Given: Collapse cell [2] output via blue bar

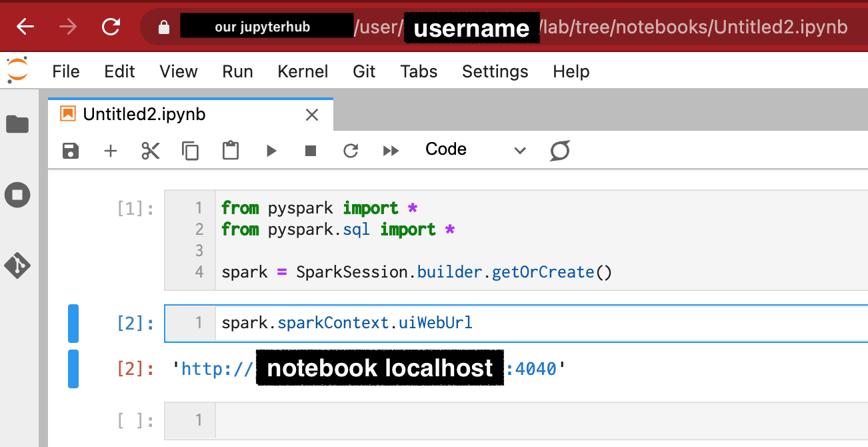Looking at the screenshot, I should point(73,368).
